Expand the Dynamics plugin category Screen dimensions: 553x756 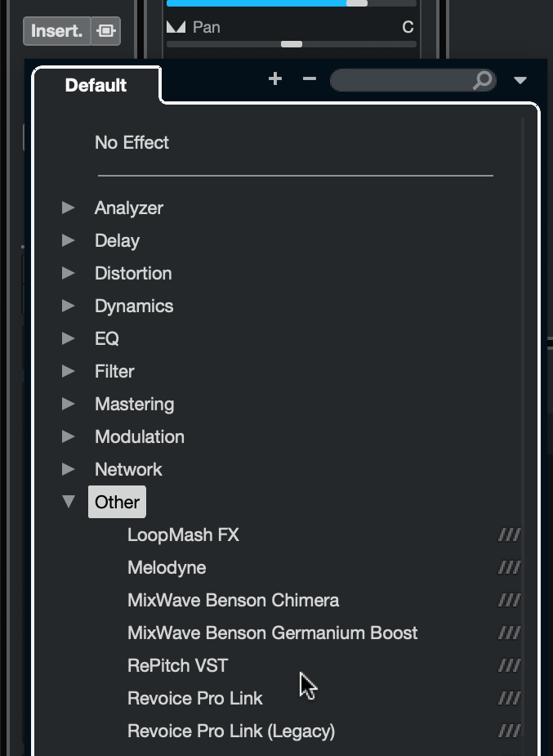pos(69,306)
